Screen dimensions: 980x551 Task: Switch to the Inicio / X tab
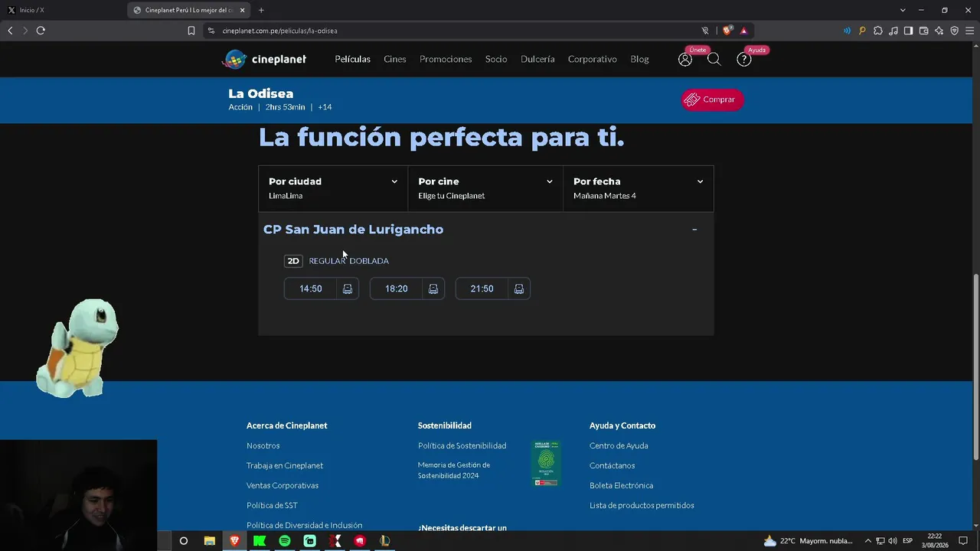point(63,10)
